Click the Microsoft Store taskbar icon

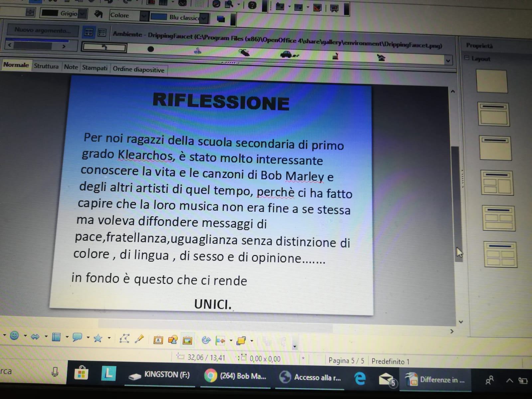click(x=81, y=374)
